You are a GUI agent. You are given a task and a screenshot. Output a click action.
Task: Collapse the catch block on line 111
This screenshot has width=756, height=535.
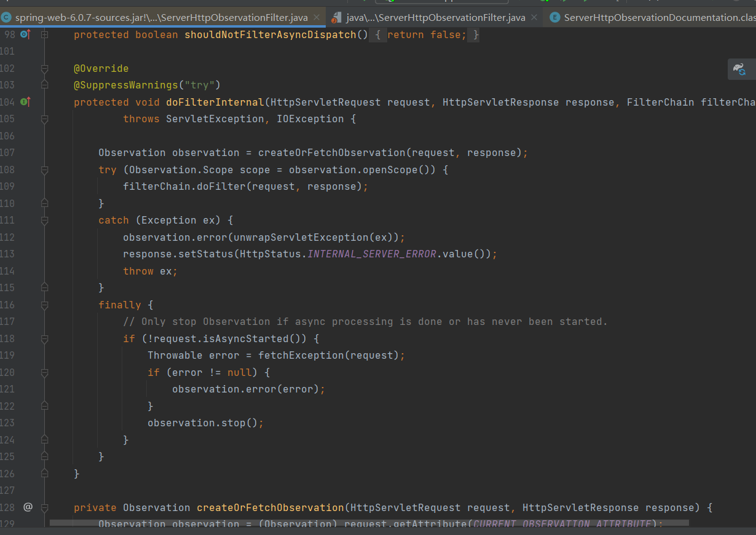click(44, 221)
